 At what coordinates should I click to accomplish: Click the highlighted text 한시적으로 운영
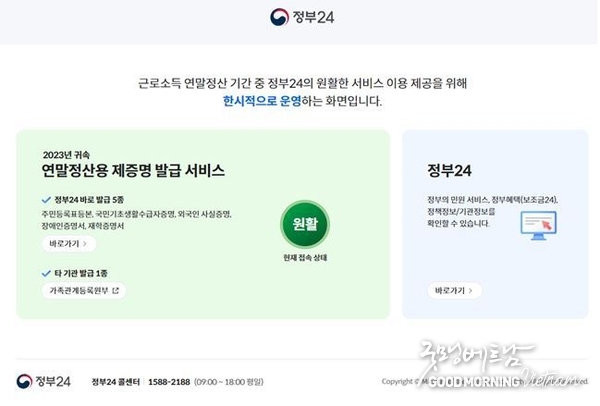pos(262,101)
